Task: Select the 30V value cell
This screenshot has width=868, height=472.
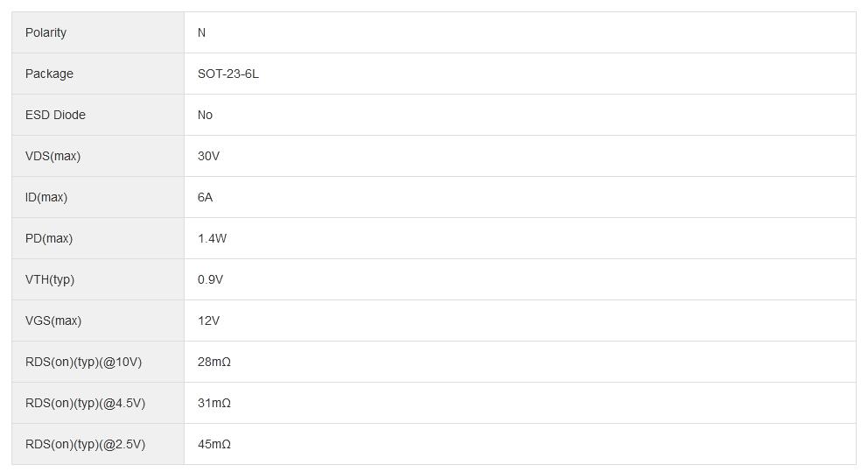Action: click(x=208, y=156)
